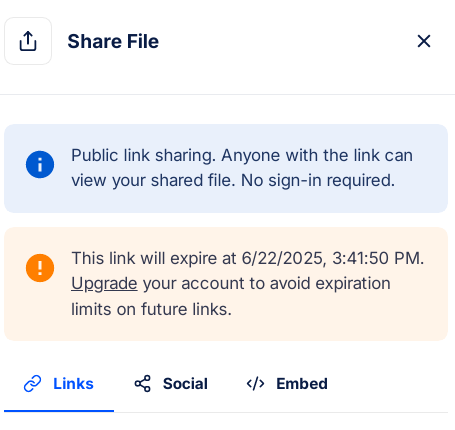
Task: Switch to the Links tab
Action: click(x=59, y=384)
